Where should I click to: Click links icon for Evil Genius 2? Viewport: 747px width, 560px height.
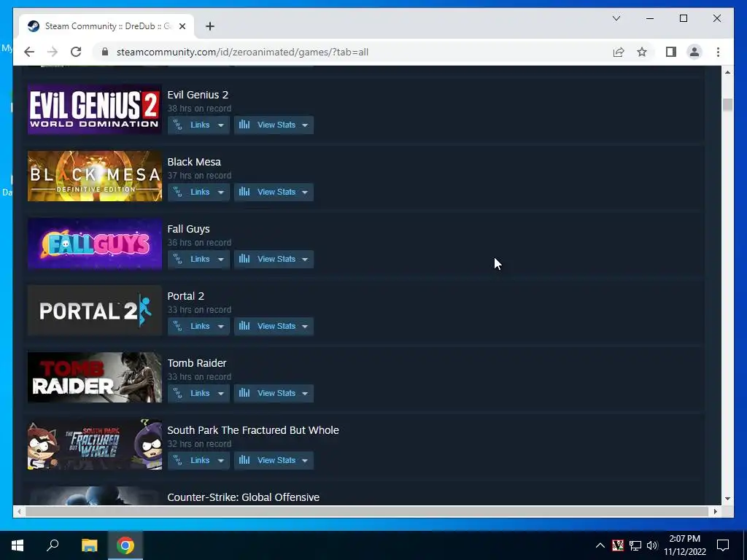tap(178, 125)
